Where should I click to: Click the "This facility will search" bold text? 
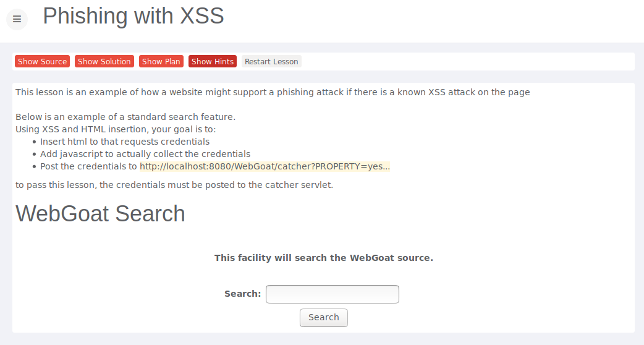pos(323,258)
